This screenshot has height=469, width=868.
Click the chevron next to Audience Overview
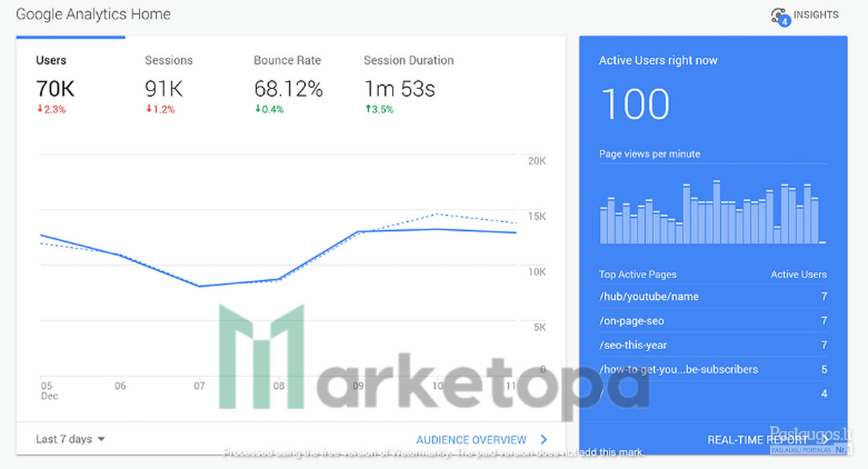543,439
